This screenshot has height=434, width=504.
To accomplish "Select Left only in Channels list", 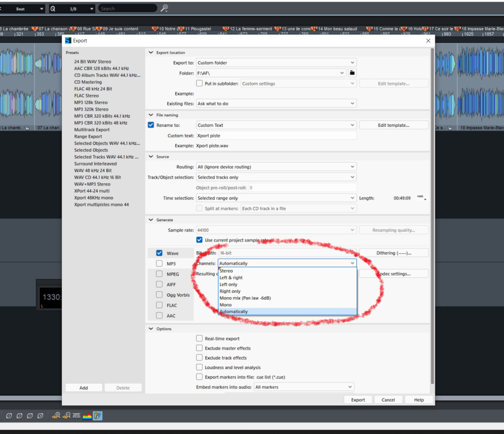I will coord(288,284).
